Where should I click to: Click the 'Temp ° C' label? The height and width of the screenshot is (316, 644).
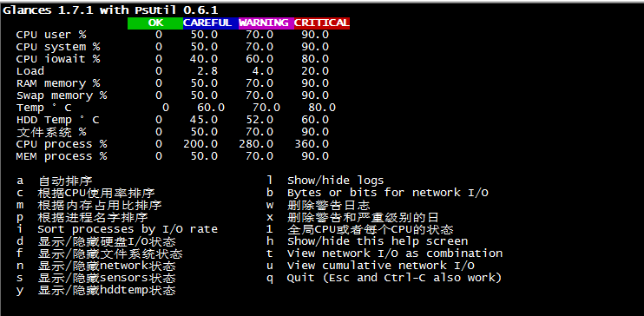(44, 108)
